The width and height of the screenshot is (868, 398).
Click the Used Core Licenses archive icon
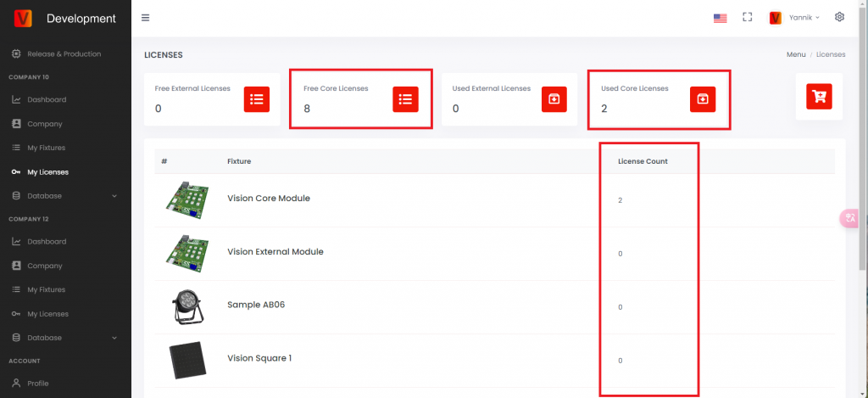pyautogui.click(x=703, y=99)
